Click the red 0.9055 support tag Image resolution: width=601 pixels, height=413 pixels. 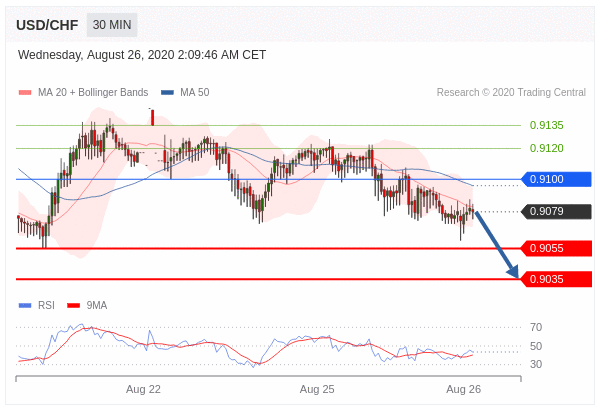pos(556,248)
